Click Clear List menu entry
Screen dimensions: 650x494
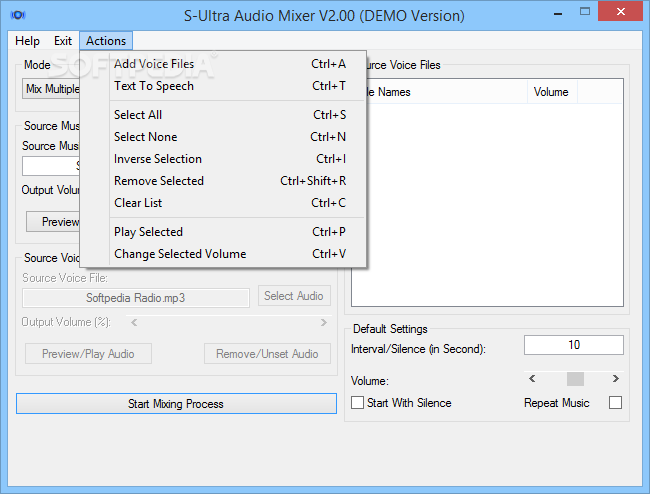click(x=138, y=203)
